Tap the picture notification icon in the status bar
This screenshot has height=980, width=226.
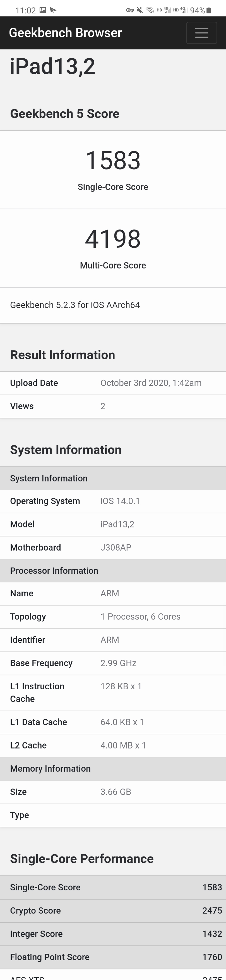click(43, 10)
